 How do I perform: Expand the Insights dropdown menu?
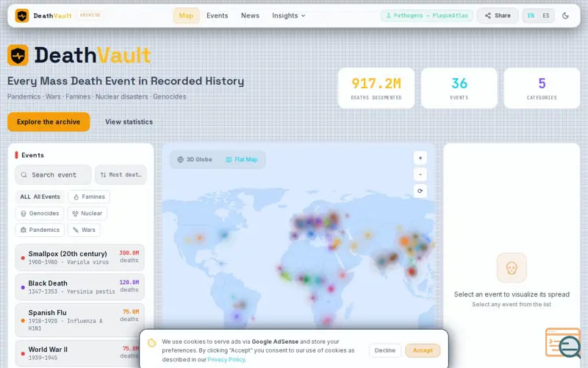tap(288, 15)
